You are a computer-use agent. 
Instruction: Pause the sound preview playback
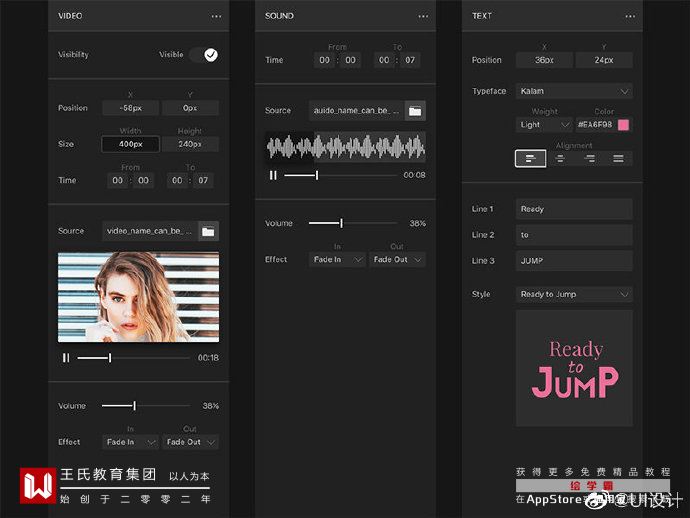273,175
